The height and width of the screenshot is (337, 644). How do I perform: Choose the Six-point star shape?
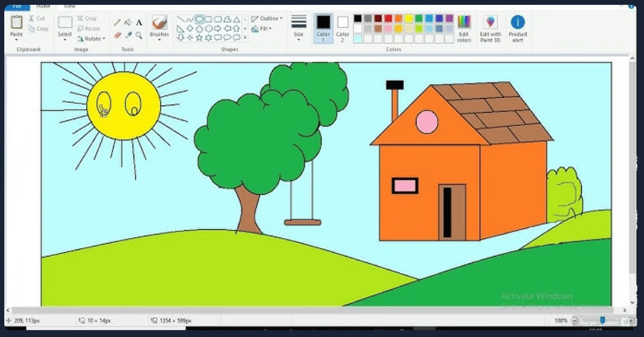point(208,38)
